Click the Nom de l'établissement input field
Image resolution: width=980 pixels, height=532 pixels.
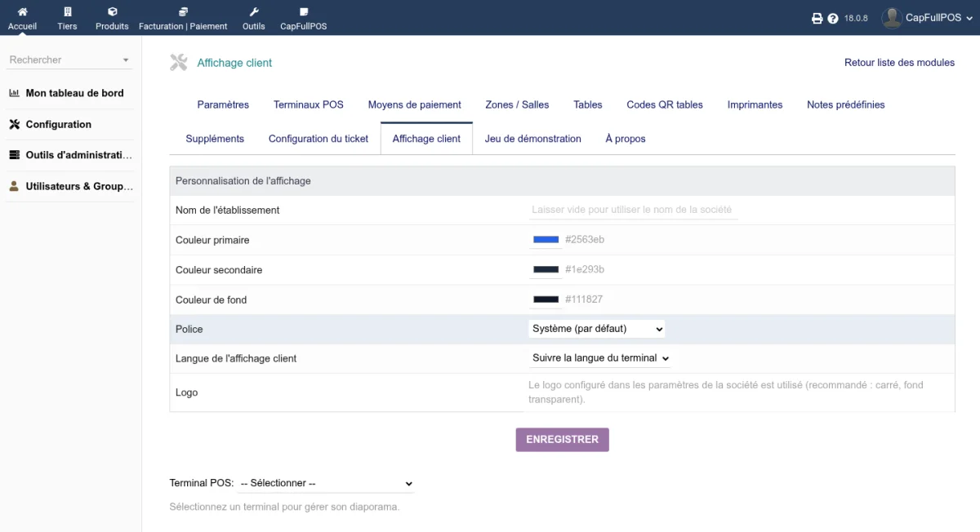point(634,210)
